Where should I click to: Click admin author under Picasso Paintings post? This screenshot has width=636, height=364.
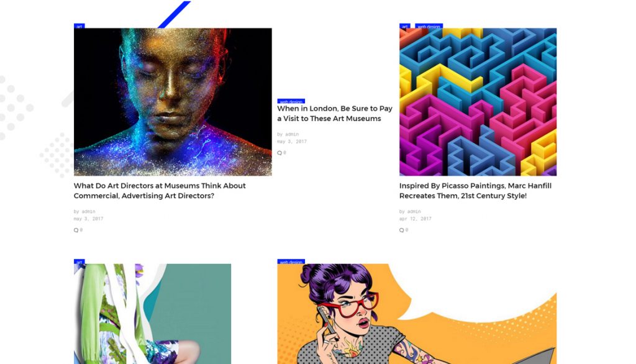414,211
